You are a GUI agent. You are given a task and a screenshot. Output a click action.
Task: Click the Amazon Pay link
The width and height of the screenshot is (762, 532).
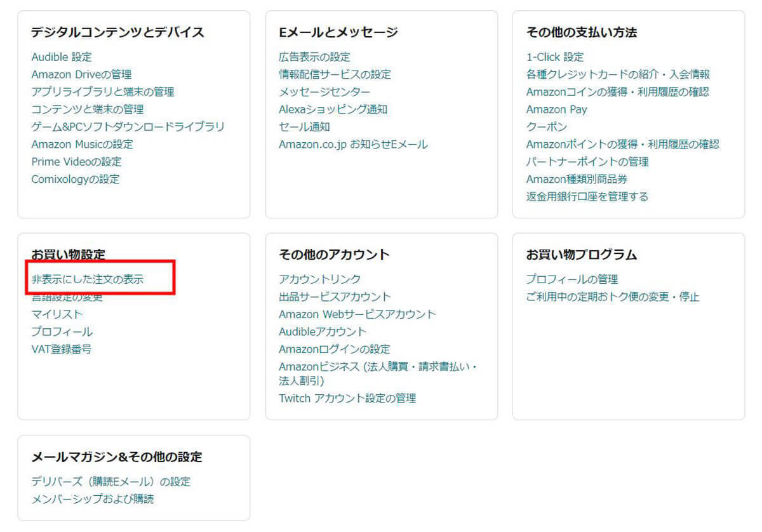[x=556, y=109]
